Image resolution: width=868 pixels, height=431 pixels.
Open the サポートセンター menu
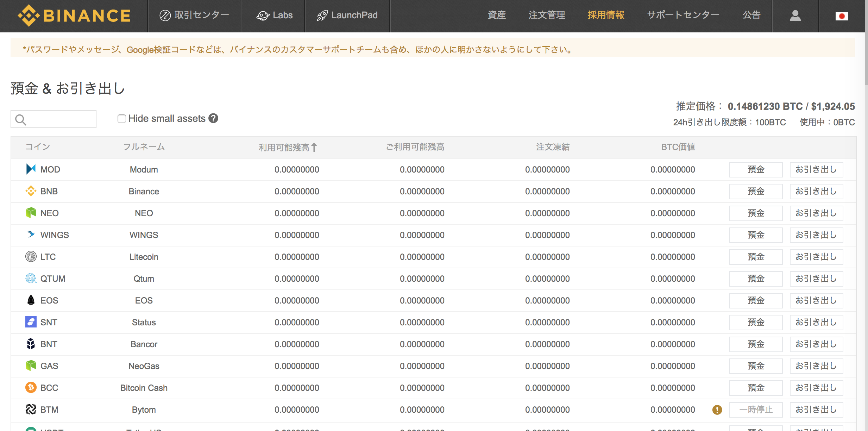[683, 15]
